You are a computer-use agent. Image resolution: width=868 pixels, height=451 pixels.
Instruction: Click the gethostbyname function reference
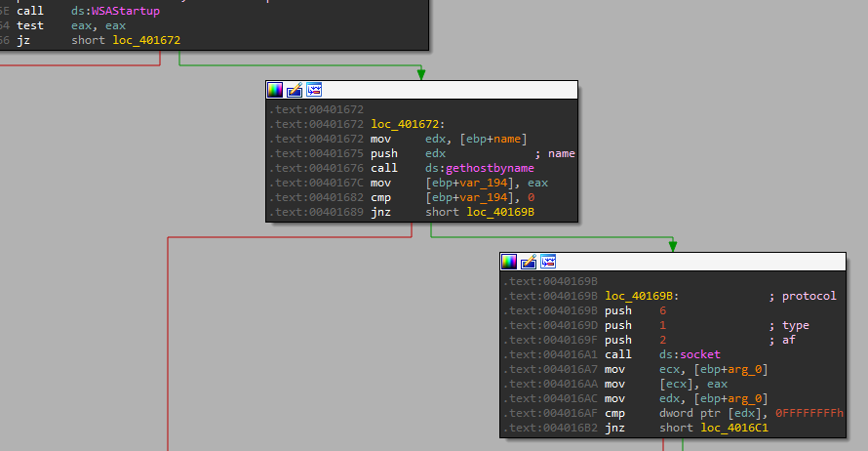click(x=491, y=168)
